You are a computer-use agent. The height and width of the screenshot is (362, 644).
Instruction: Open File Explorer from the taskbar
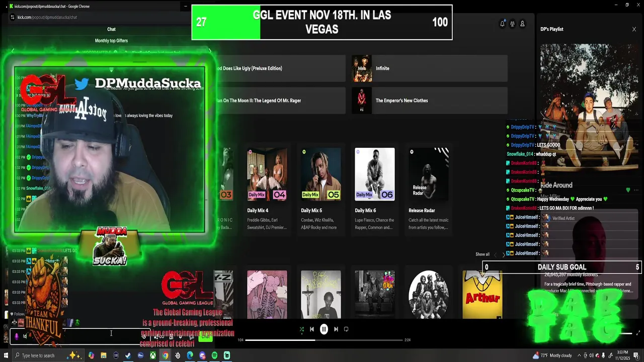point(104,355)
